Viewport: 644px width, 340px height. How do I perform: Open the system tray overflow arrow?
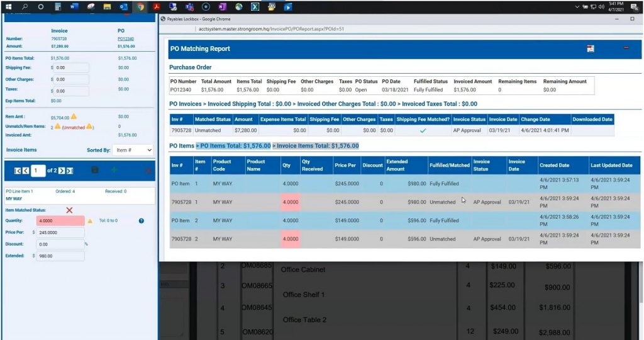(x=577, y=6)
